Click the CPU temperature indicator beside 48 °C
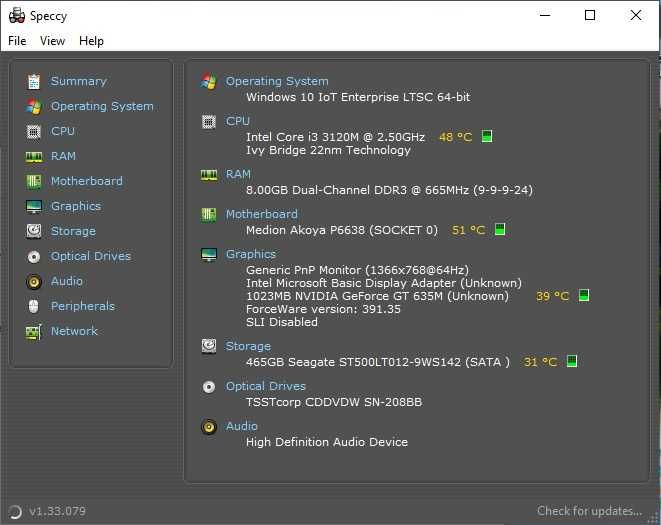This screenshot has width=661, height=525. tap(487, 136)
